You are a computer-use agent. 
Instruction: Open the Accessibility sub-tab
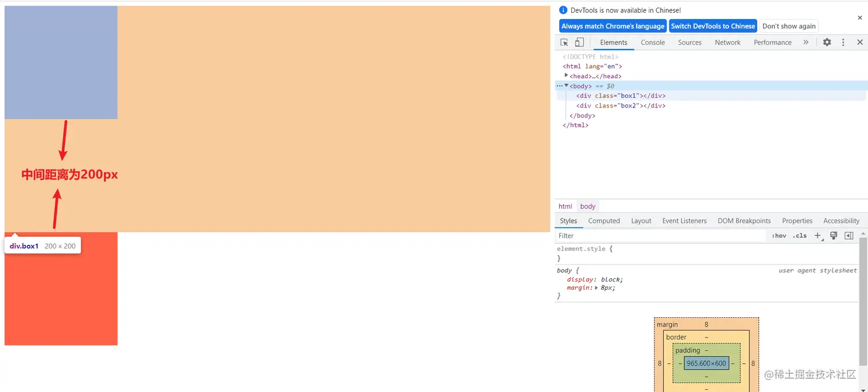[841, 221]
